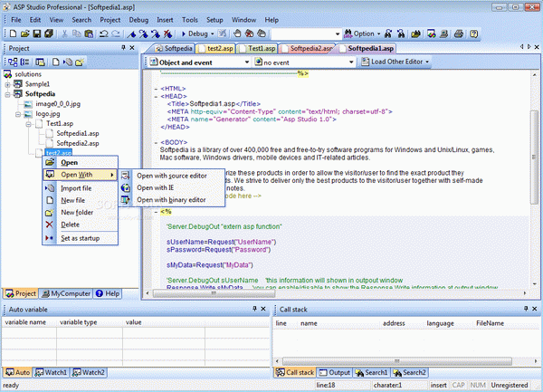The width and height of the screenshot is (543, 392).
Task: Collapse the HTML tag code fold marker
Action: (x=156, y=89)
